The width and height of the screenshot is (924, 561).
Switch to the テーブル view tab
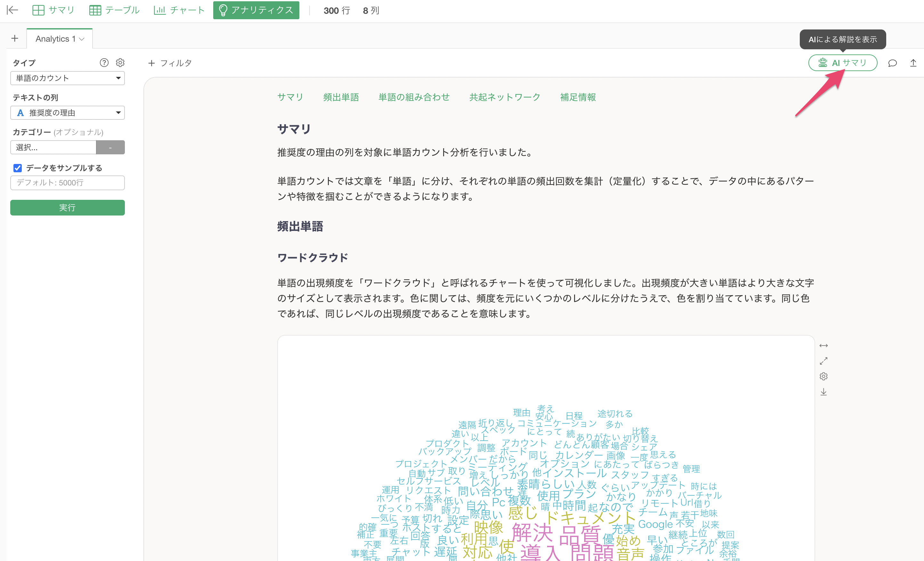[114, 10]
